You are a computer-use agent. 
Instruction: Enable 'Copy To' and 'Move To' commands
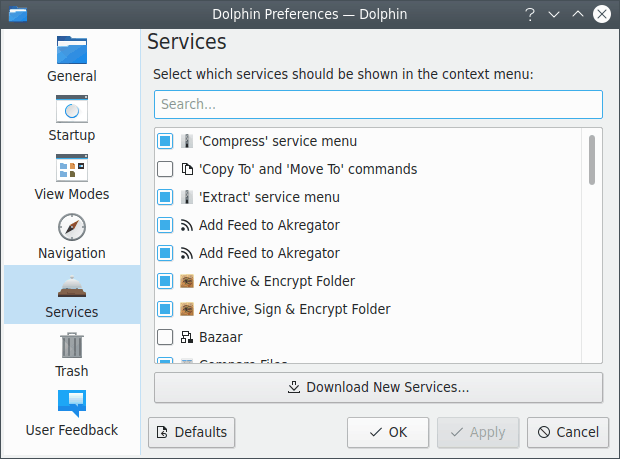pyautogui.click(x=166, y=170)
